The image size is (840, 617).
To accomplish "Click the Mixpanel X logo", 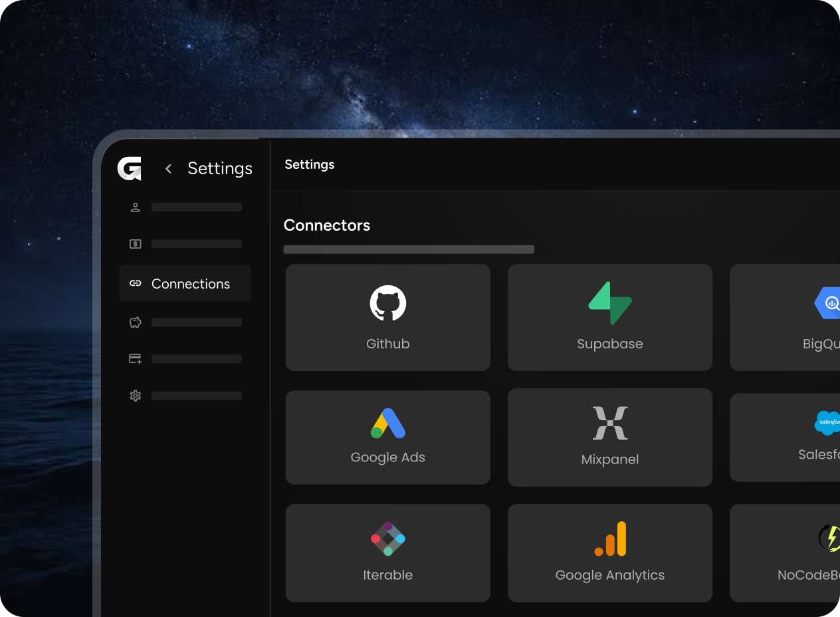I will tap(610, 424).
